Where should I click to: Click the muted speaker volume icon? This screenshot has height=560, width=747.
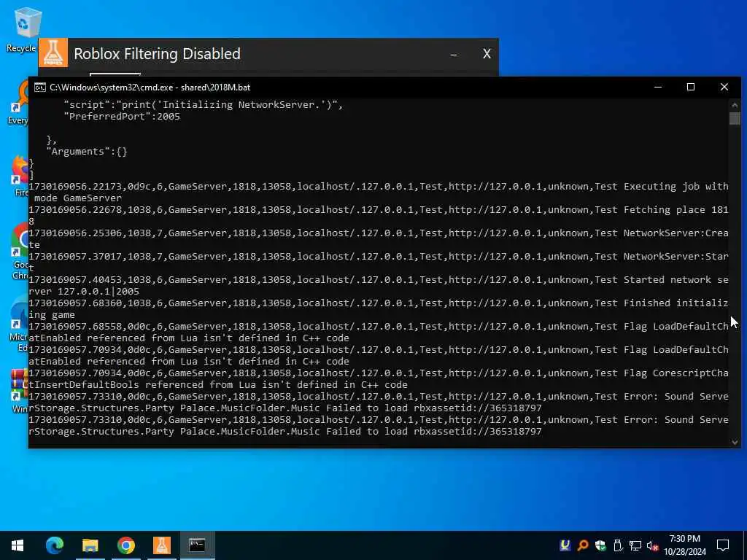pos(652,545)
